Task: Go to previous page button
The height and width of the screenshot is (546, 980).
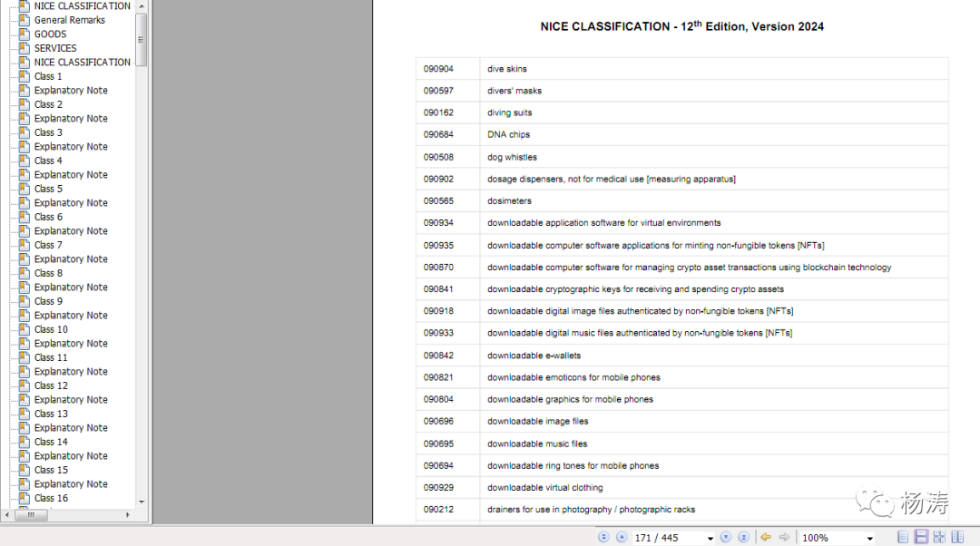Action: 622,537
